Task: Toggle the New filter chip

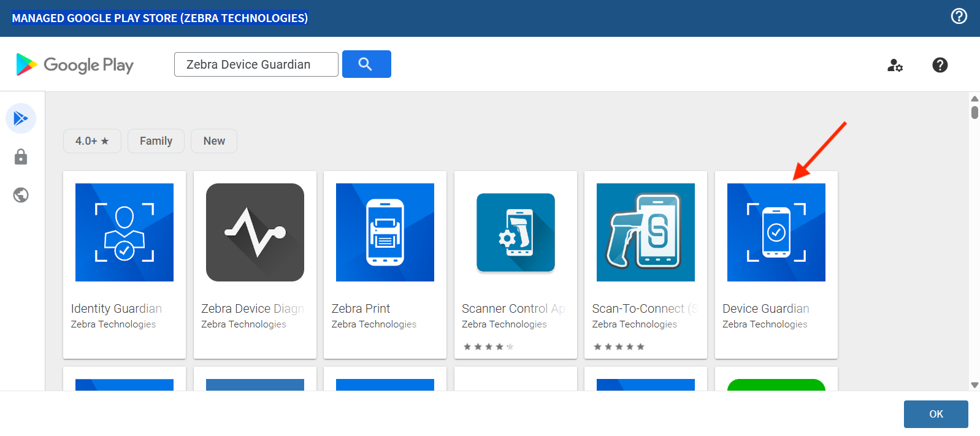Action: (214, 141)
